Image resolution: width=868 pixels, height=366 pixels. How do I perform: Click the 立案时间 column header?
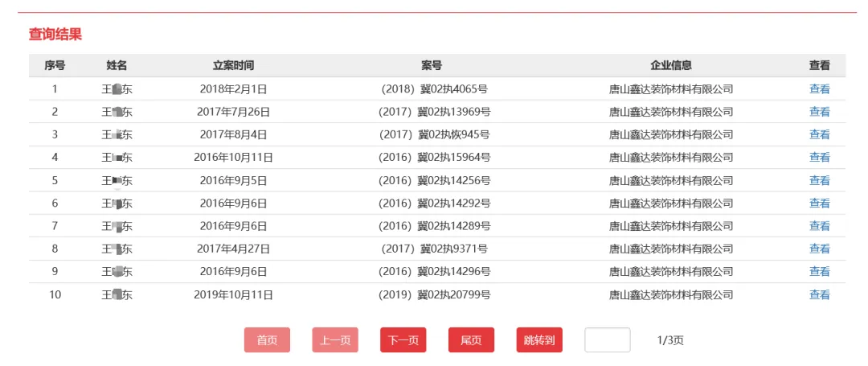click(x=233, y=65)
